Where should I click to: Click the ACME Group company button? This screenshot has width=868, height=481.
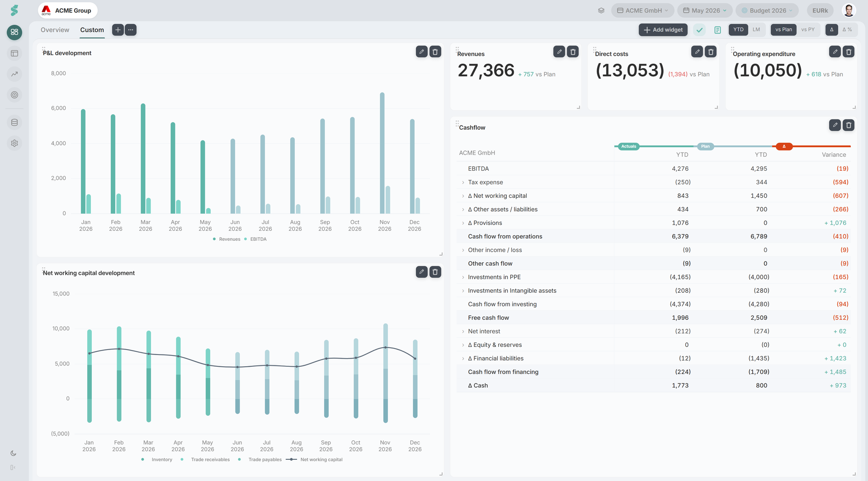pyautogui.click(x=67, y=10)
